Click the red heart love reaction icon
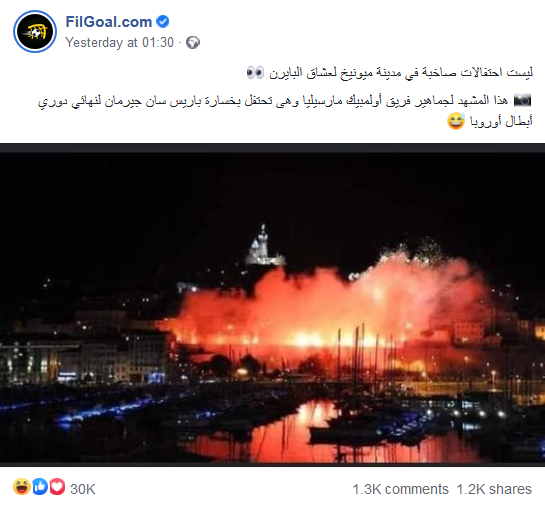 coord(57,487)
